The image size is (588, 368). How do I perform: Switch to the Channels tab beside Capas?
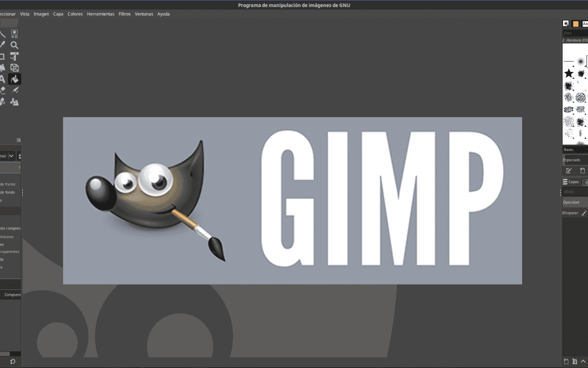pos(585,182)
